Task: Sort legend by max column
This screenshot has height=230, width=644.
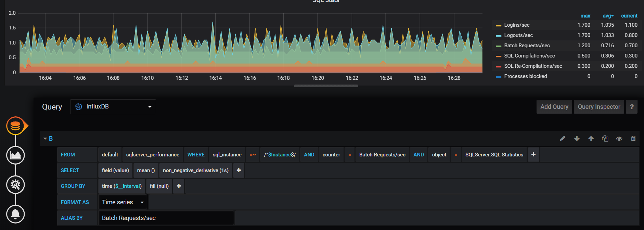Action: click(585, 16)
